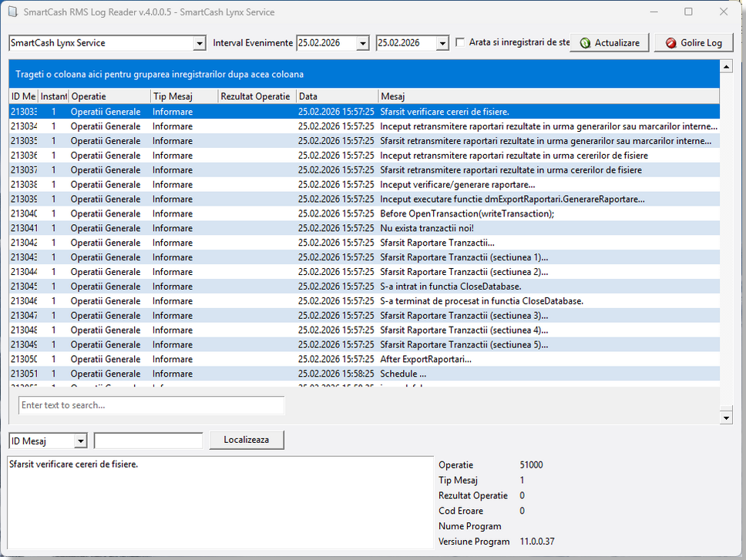Viewport: 746px width, 560px height.
Task: Click Versiune Program value 11.0.0.37
Action: coord(537,542)
